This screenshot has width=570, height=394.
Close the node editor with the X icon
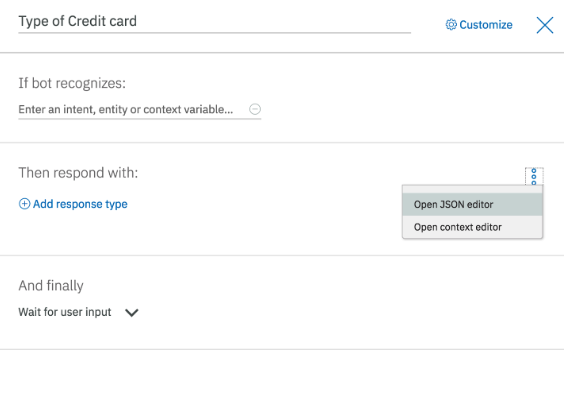point(545,25)
